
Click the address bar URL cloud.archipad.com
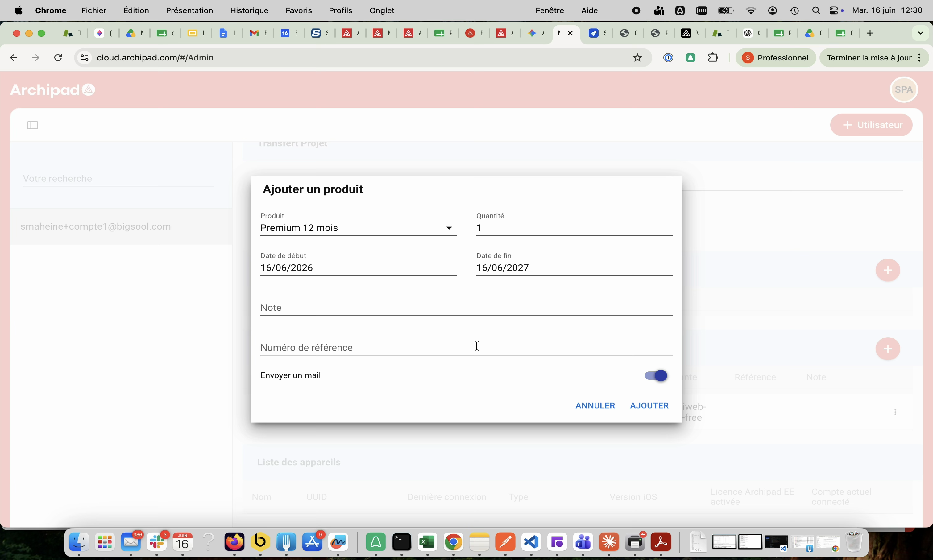click(x=155, y=58)
